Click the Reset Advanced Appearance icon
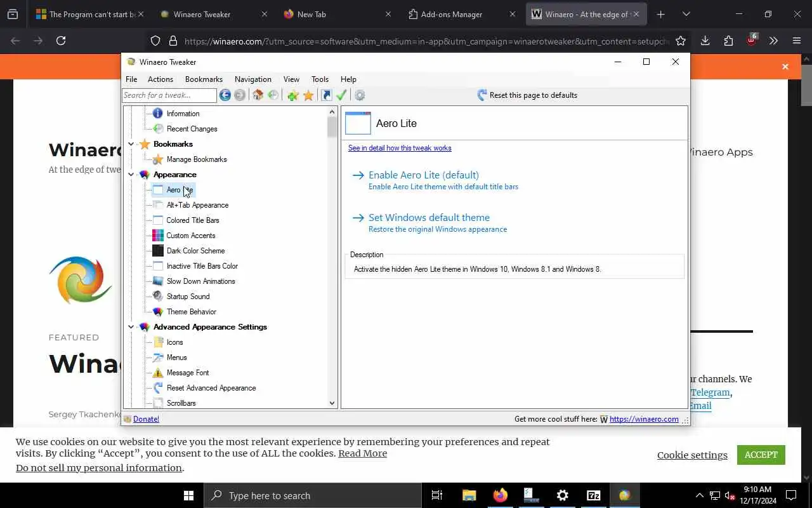The height and width of the screenshot is (508, 812). [x=158, y=388]
